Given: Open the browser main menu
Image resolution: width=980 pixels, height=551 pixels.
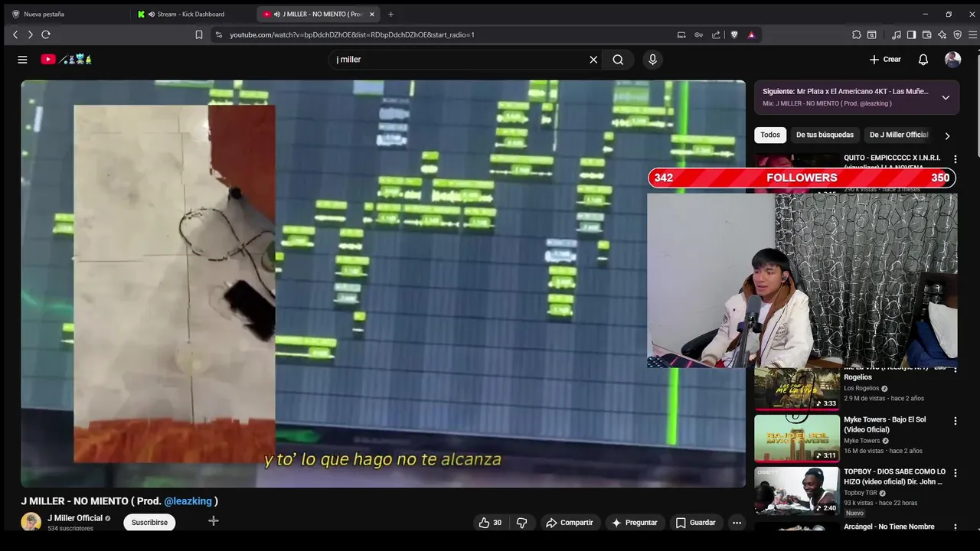Looking at the screenshot, I should tap(972, 34).
